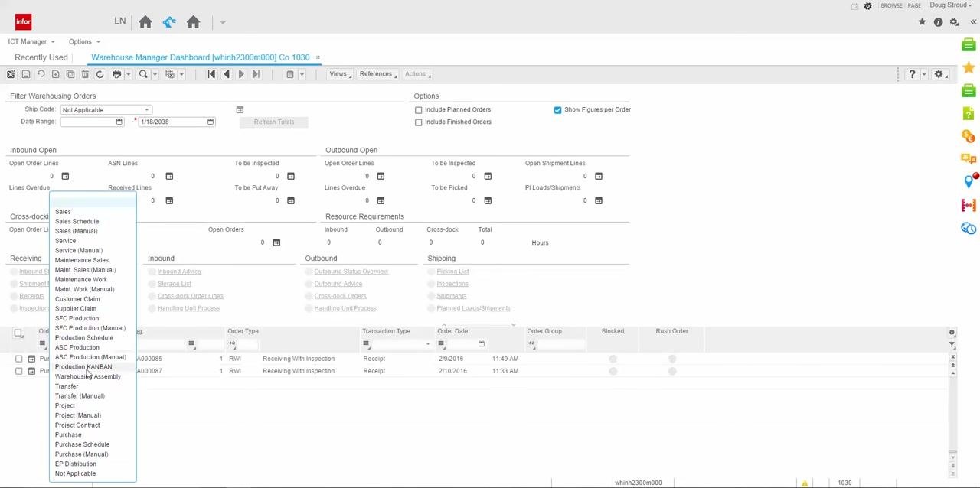Viewport: 980px width, 488px height.
Task: Click the Find magnifier icon
Action: [143, 74]
